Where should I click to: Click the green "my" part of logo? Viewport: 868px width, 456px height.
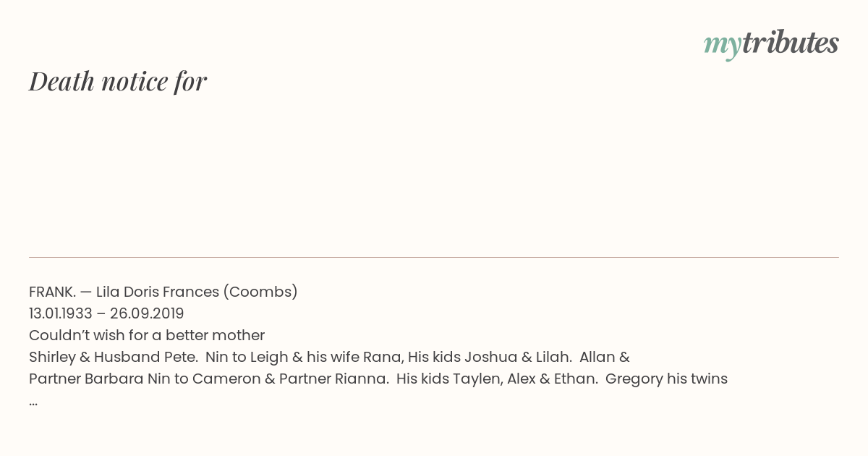click(x=723, y=46)
